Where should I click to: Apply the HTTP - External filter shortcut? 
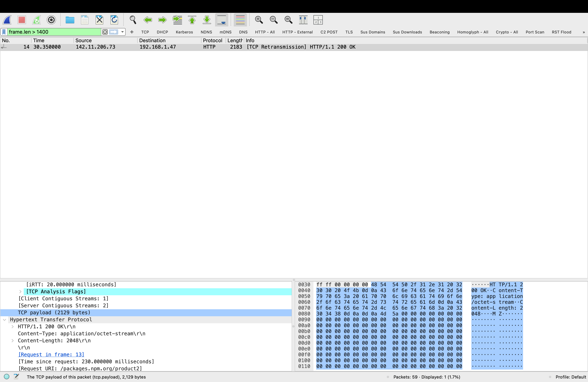297,32
